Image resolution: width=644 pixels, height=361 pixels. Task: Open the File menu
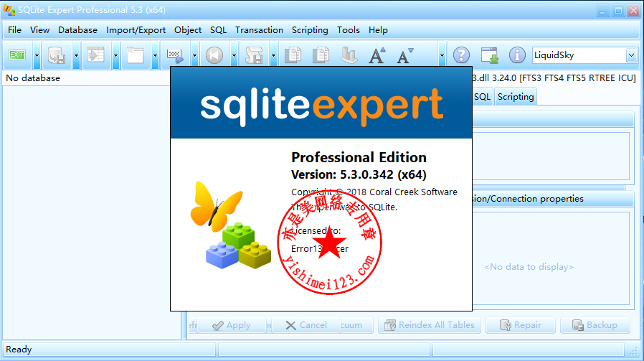(14, 30)
